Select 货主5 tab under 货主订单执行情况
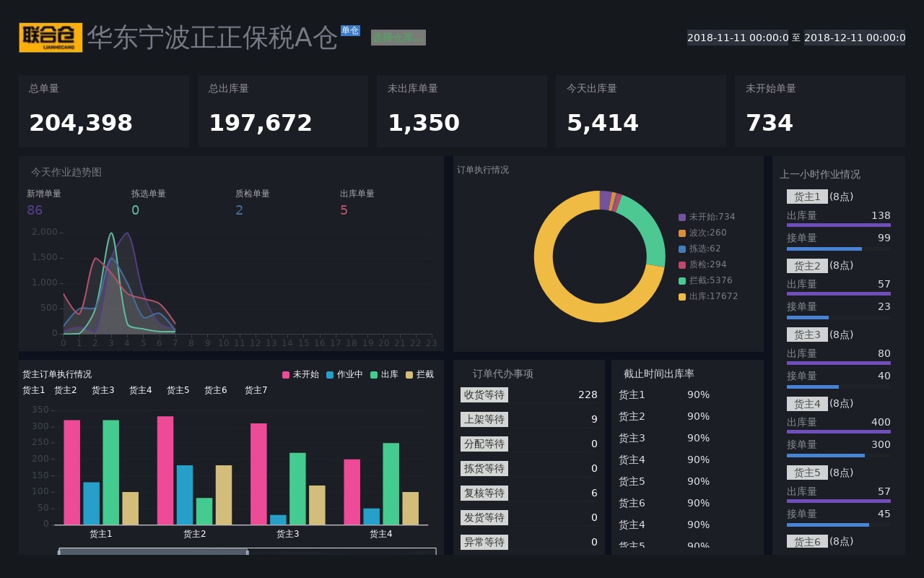Image resolution: width=924 pixels, height=578 pixels. (178, 390)
